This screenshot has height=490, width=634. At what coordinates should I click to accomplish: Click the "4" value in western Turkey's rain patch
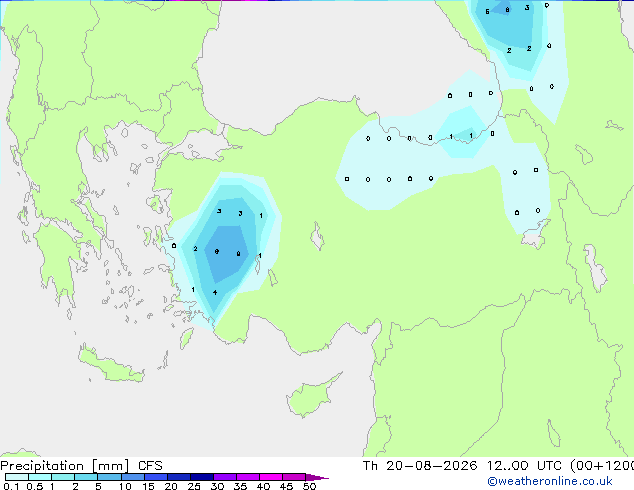pyautogui.click(x=215, y=292)
